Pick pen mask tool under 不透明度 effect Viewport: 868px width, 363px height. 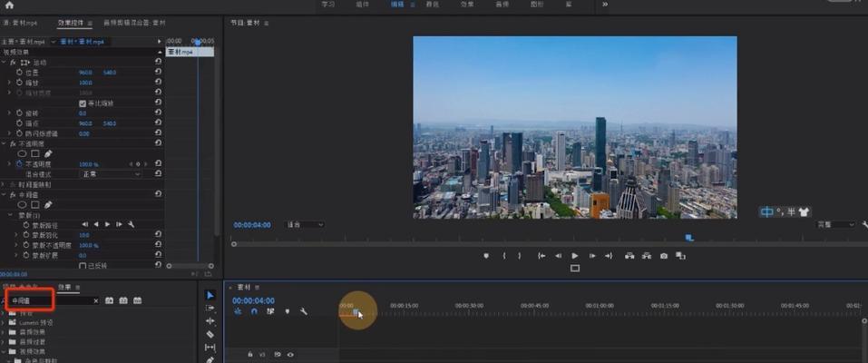(47, 153)
